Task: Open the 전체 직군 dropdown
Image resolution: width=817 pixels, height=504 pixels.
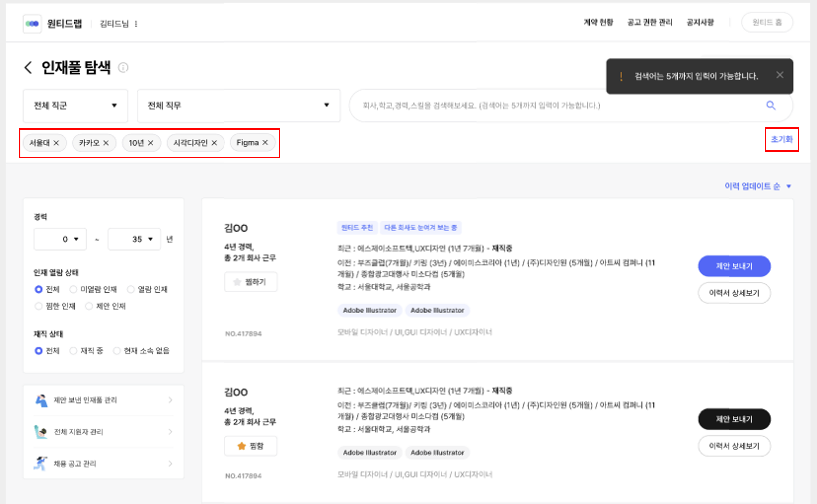Action: tap(75, 106)
